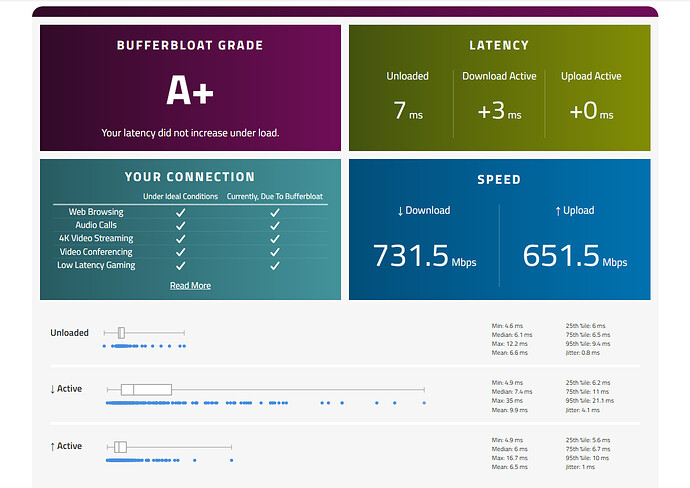Viewport: 690px width, 488px height.
Task: Click Video Conferencing bufferbloat column checkmark
Action: point(274,252)
